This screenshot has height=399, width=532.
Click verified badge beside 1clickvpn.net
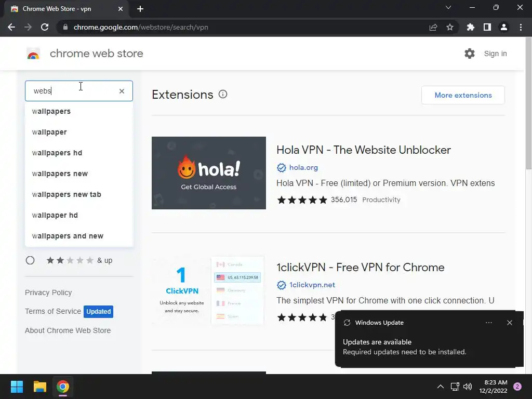point(281,285)
